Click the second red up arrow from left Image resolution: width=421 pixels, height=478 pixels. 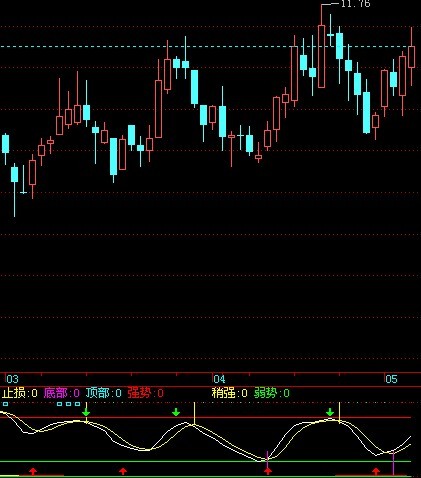pyautogui.click(x=123, y=471)
